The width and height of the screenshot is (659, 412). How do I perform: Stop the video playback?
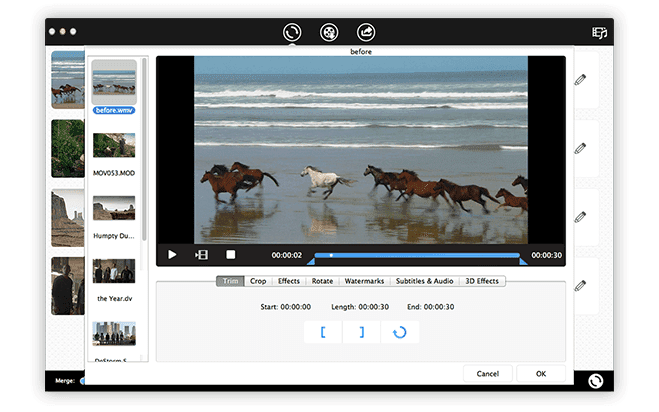230,255
